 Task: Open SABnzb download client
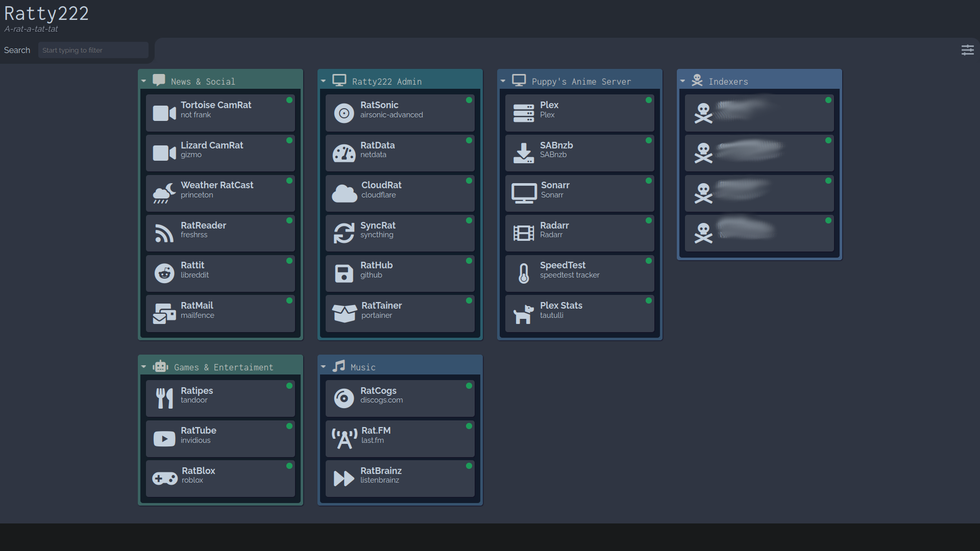point(579,149)
